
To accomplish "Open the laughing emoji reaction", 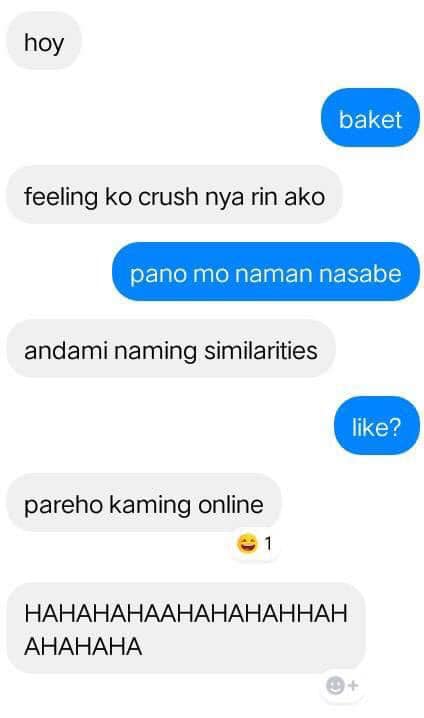I will 247,544.
